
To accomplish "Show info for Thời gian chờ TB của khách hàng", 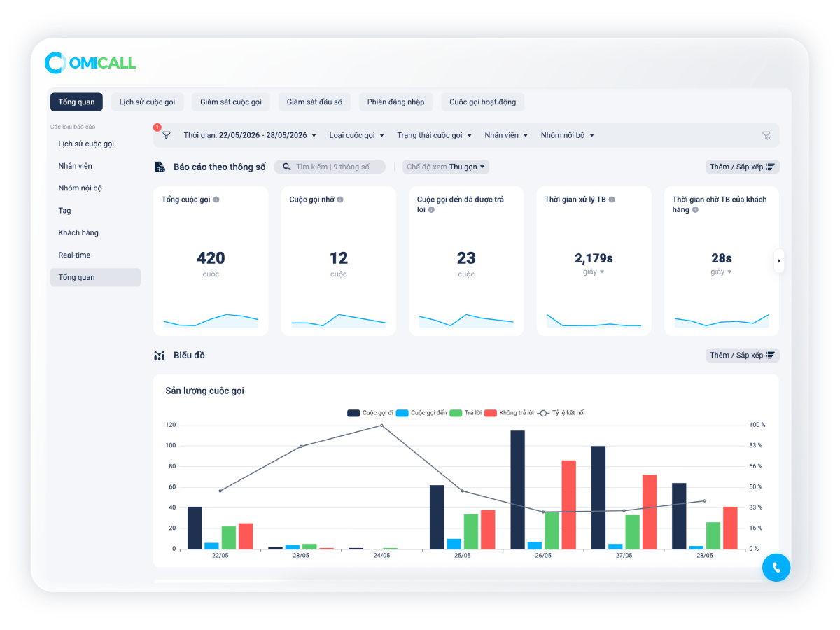I will coord(695,209).
